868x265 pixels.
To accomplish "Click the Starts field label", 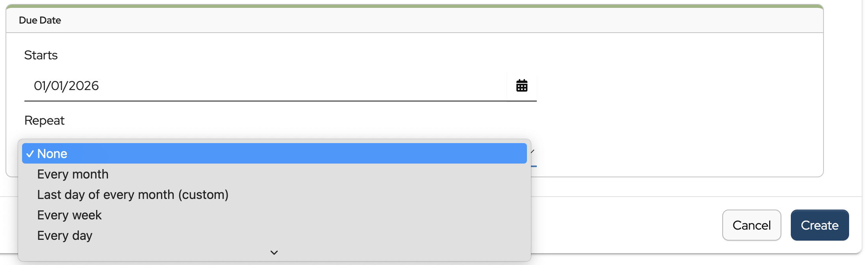I will [x=41, y=55].
